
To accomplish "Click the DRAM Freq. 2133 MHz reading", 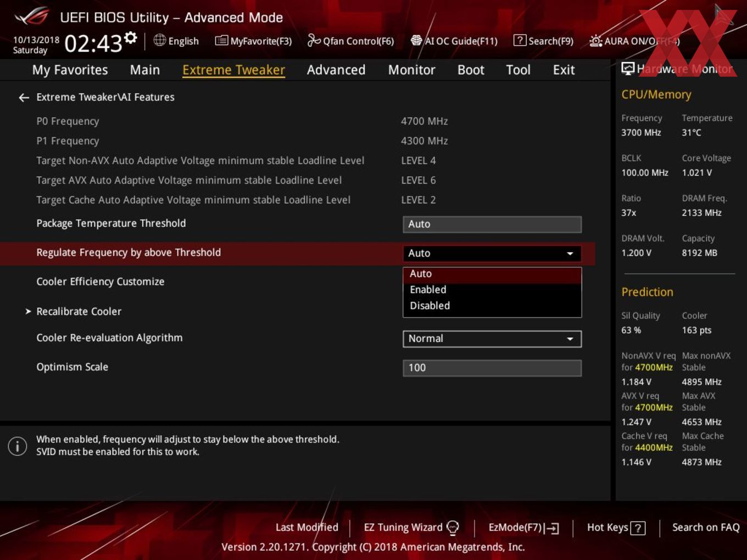I will coord(701,213).
